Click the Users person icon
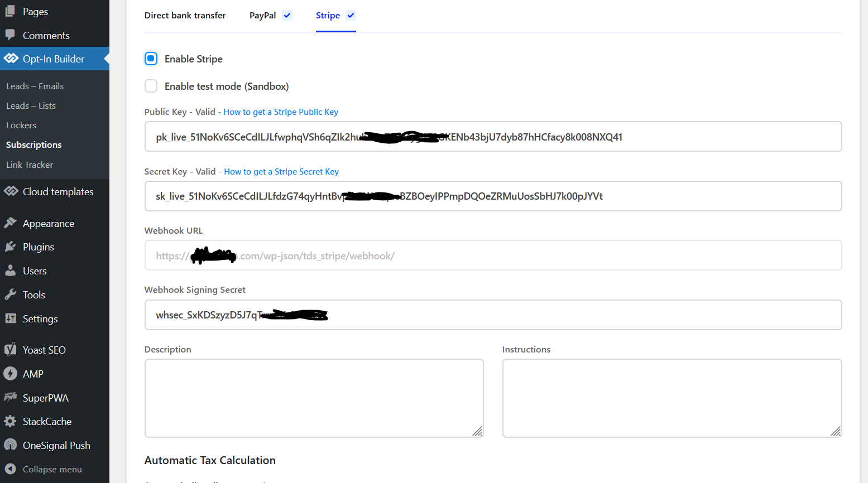868x483 pixels. pyautogui.click(x=10, y=271)
